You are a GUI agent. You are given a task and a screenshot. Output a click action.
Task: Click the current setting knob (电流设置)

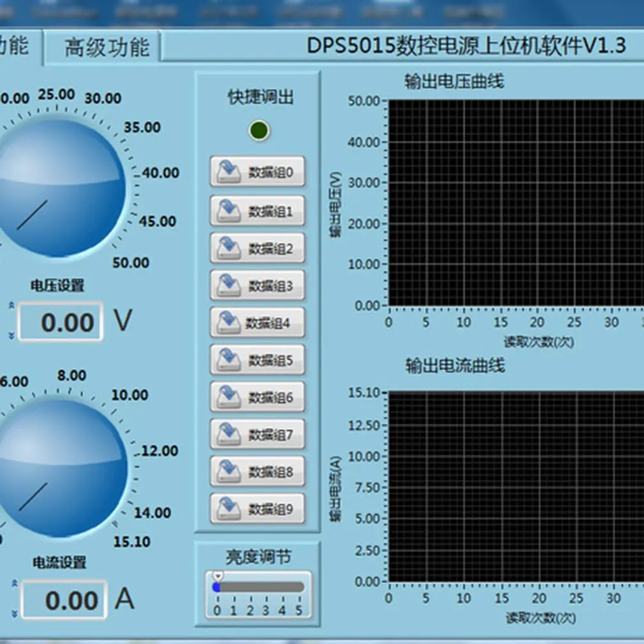click(x=61, y=467)
